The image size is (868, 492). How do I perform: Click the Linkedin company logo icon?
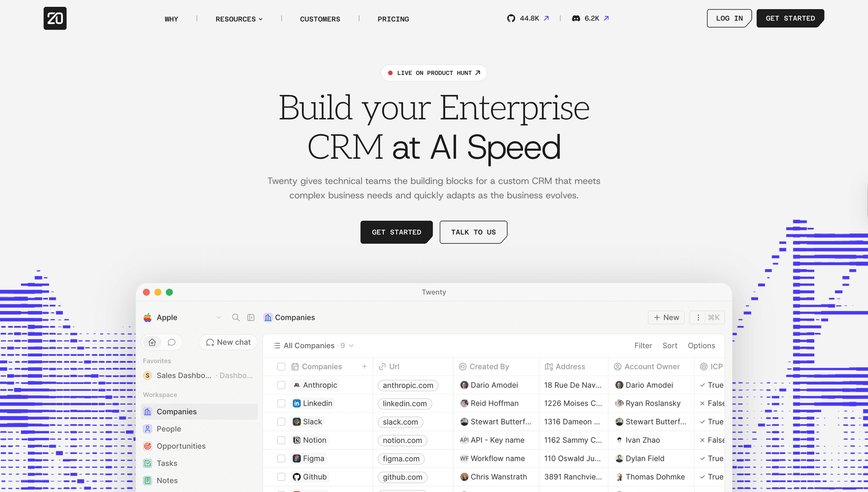pyautogui.click(x=297, y=403)
